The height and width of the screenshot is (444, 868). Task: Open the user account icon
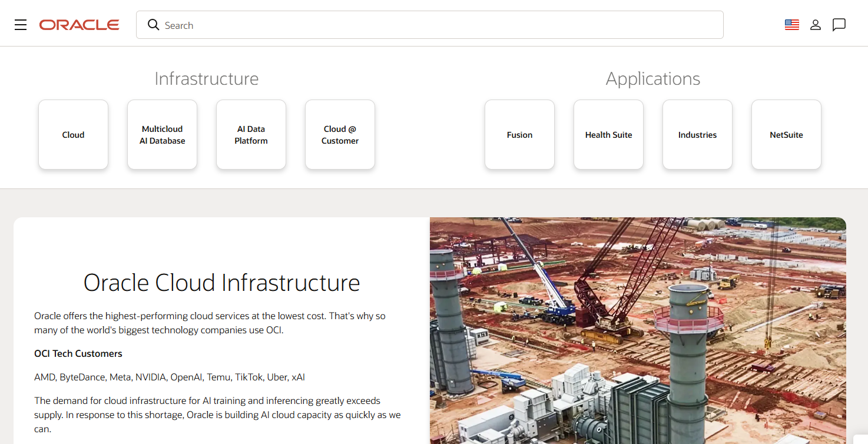(816, 25)
